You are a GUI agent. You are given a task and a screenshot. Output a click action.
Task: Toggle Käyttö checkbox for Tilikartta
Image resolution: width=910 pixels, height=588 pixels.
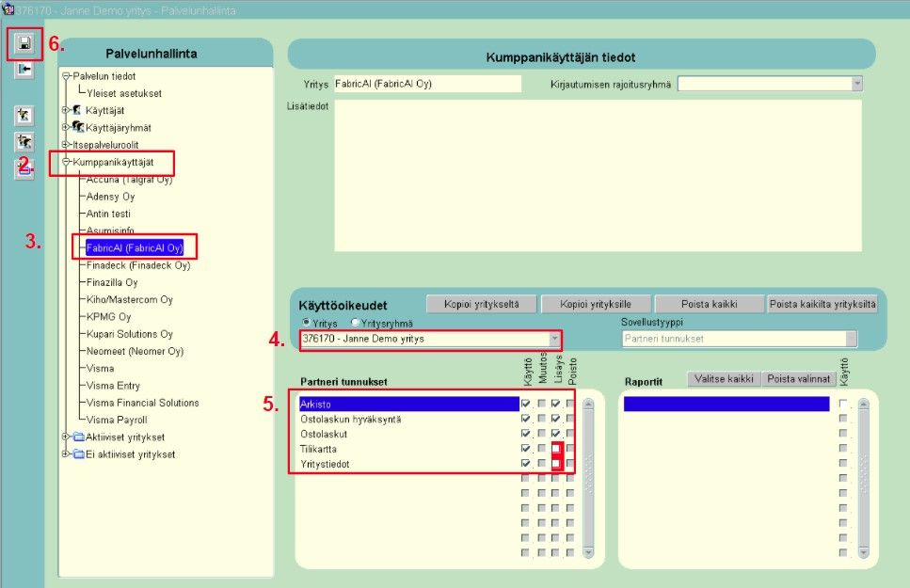(x=525, y=448)
